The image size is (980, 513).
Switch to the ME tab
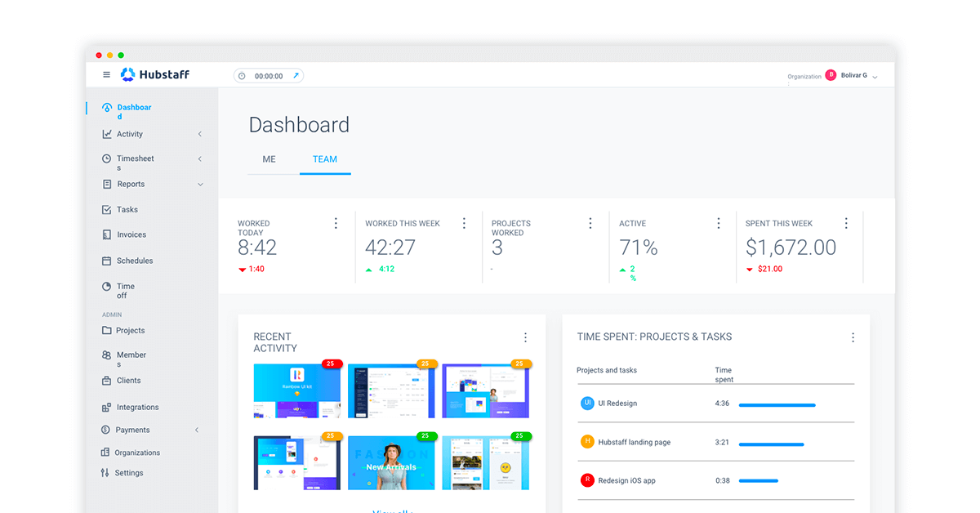(269, 159)
